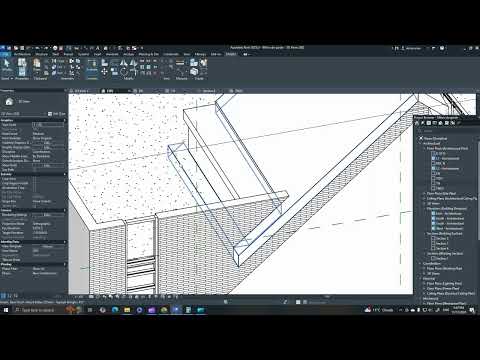Viewport: 480px width, 360px height.
Task: Click the third Project Browser toolbar icon
Action: coord(429,123)
